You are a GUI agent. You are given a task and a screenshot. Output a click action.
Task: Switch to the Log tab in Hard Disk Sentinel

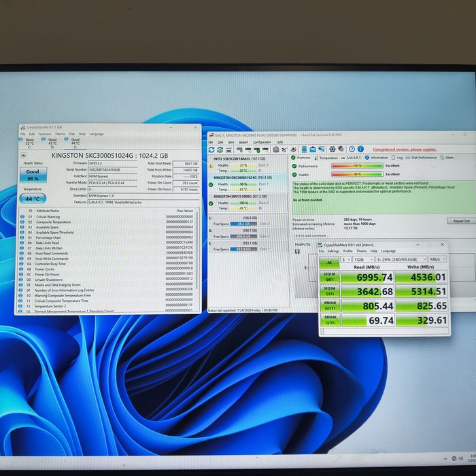(397, 158)
